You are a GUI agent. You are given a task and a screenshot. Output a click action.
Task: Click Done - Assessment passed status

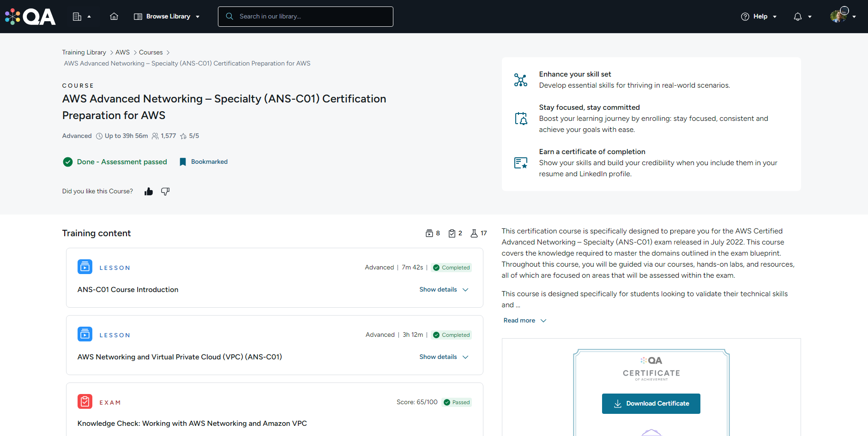coord(115,162)
